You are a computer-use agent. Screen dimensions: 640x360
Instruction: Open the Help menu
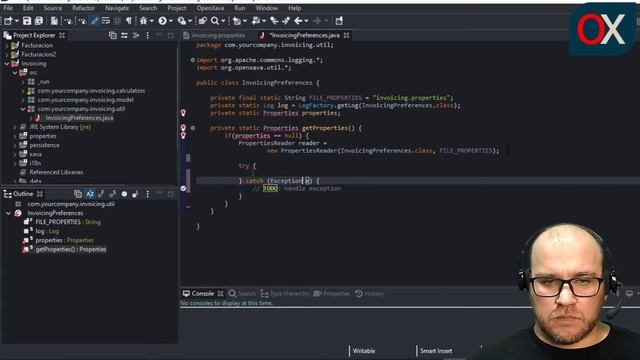click(295, 8)
